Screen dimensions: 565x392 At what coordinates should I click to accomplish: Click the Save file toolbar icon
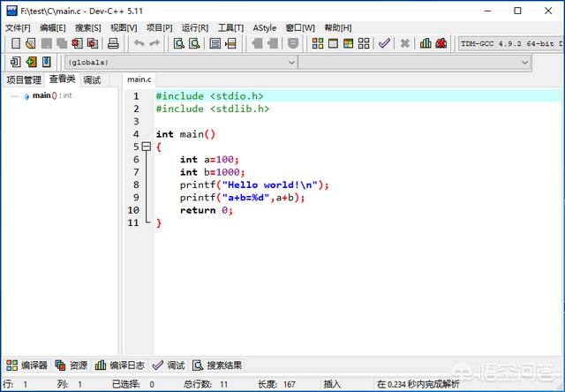pyautogui.click(x=47, y=43)
